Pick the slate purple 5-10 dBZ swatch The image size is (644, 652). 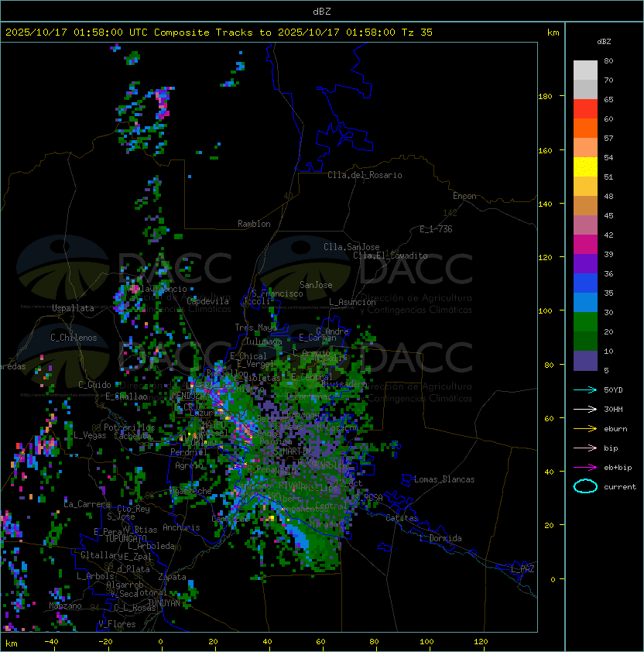click(x=585, y=361)
